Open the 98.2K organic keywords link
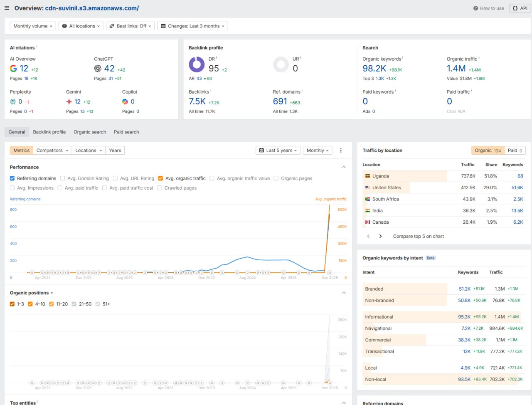 [x=374, y=69]
